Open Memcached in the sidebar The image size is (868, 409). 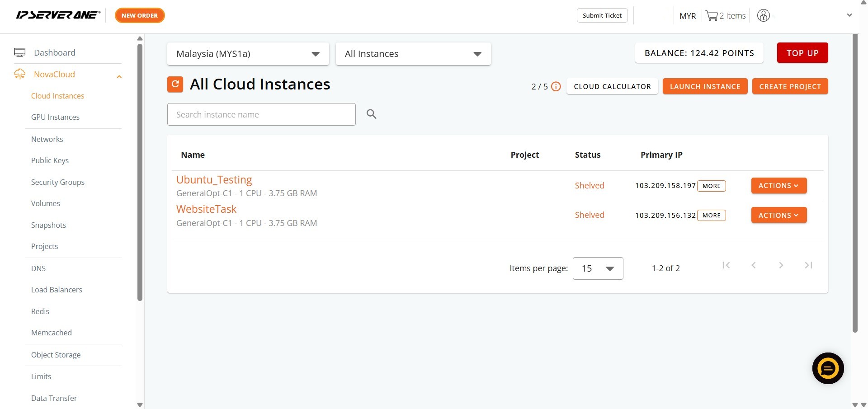click(x=52, y=333)
